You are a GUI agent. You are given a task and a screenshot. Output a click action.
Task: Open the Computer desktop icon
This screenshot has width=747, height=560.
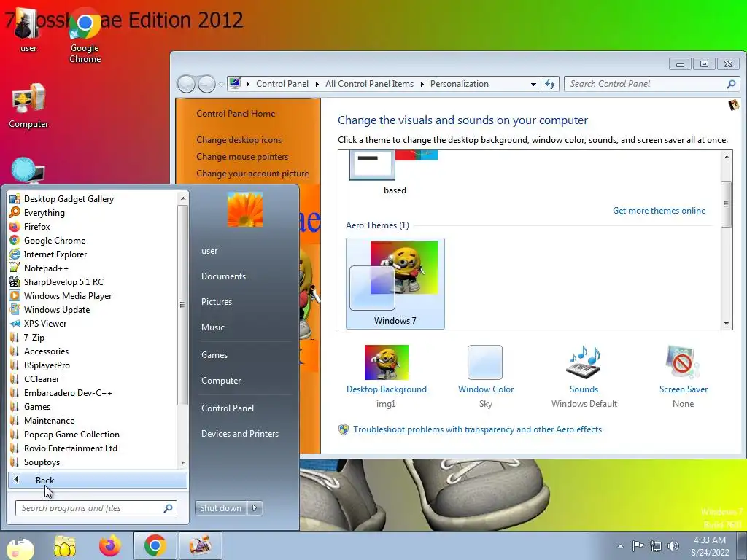pyautogui.click(x=28, y=106)
